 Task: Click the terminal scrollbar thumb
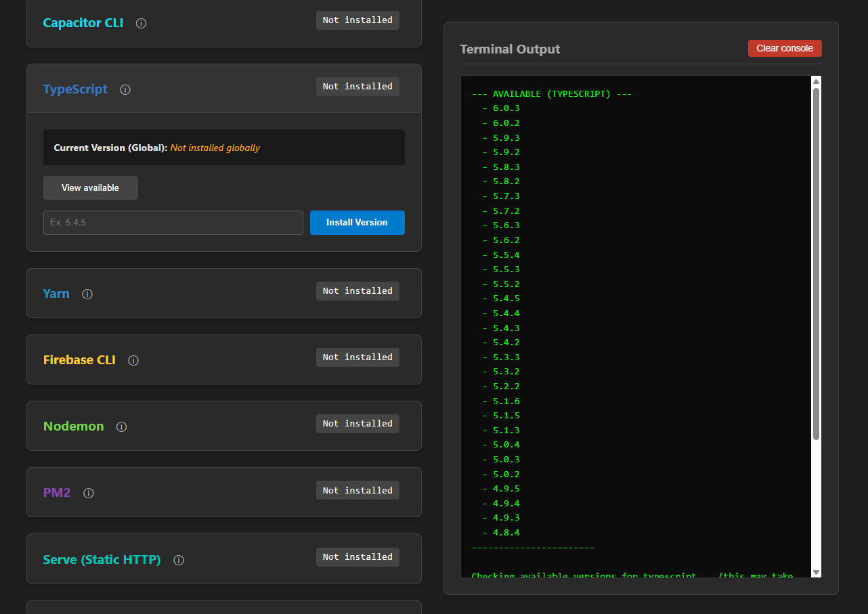(x=816, y=264)
